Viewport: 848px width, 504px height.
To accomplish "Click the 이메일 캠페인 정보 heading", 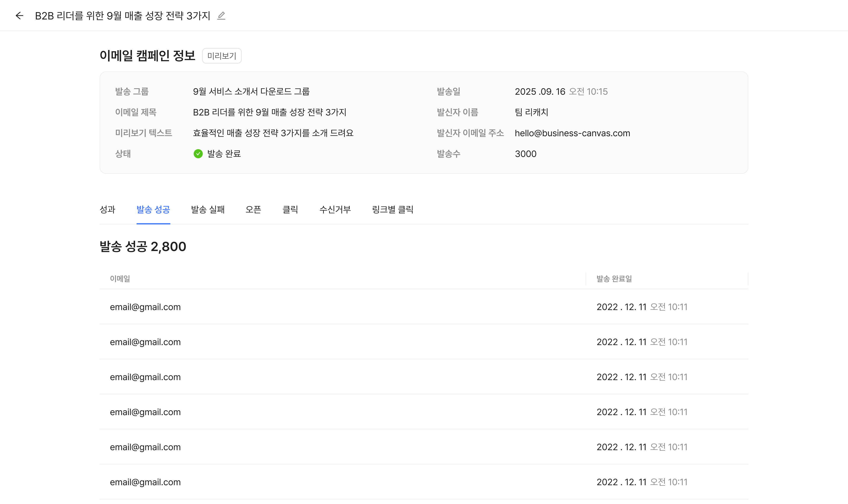I will pyautogui.click(x=147, y=56).
